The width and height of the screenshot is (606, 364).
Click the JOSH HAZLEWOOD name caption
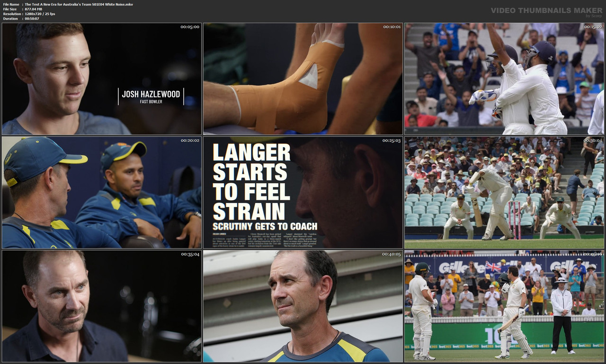151,94
